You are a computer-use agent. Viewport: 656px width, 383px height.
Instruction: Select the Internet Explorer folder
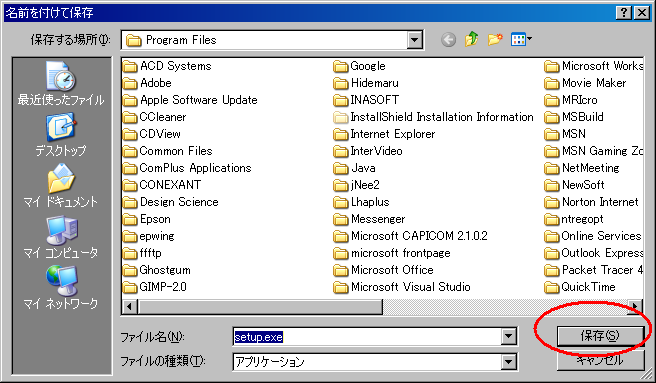384,134
